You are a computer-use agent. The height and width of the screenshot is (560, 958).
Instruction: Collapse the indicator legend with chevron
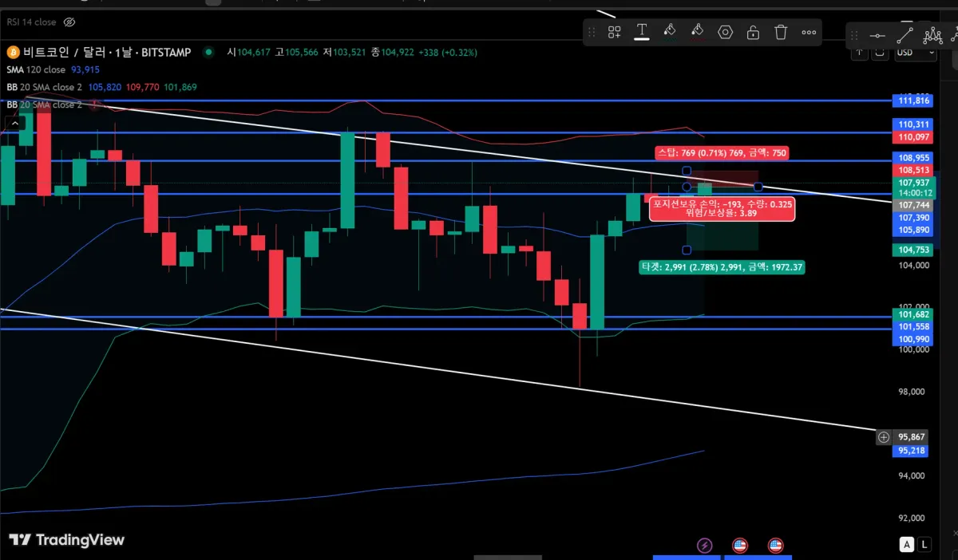14,123
